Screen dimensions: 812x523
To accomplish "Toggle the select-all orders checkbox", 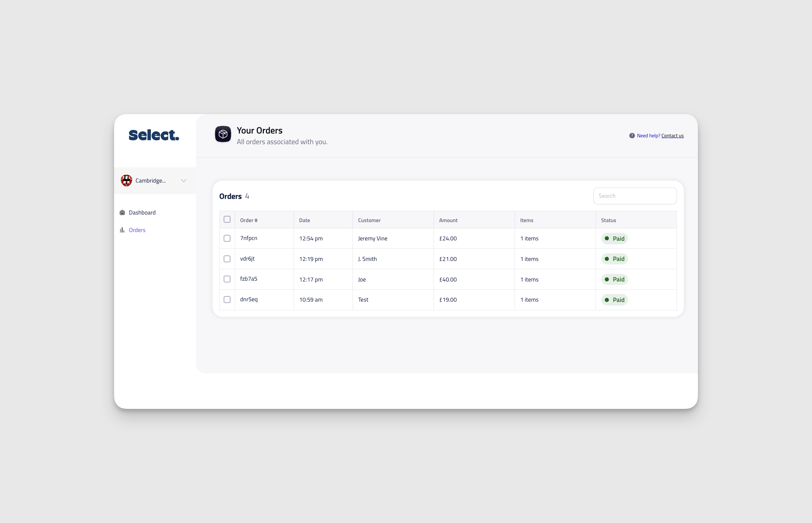I will [227, 219].
